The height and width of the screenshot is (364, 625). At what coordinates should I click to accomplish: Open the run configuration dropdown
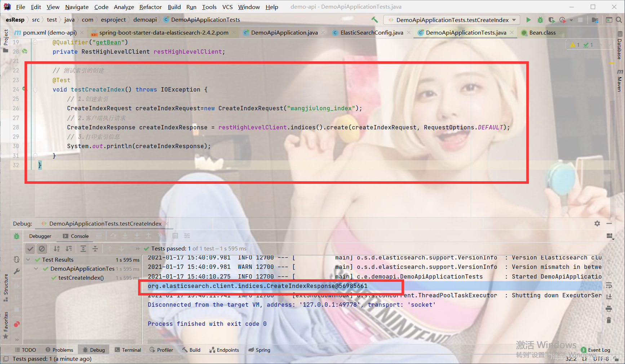tap(514, 20)
